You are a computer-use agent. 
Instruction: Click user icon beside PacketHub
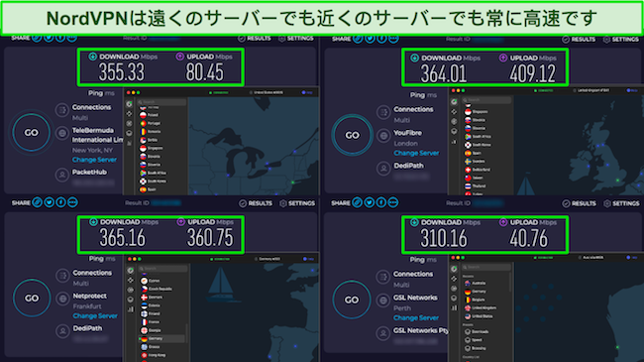pos(62,175)
